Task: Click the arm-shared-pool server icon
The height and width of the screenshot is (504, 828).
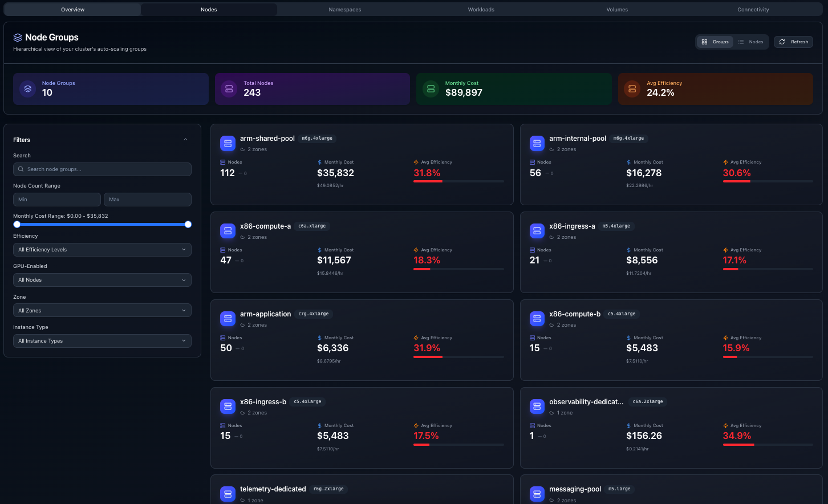Action: (x=228, y=144)
